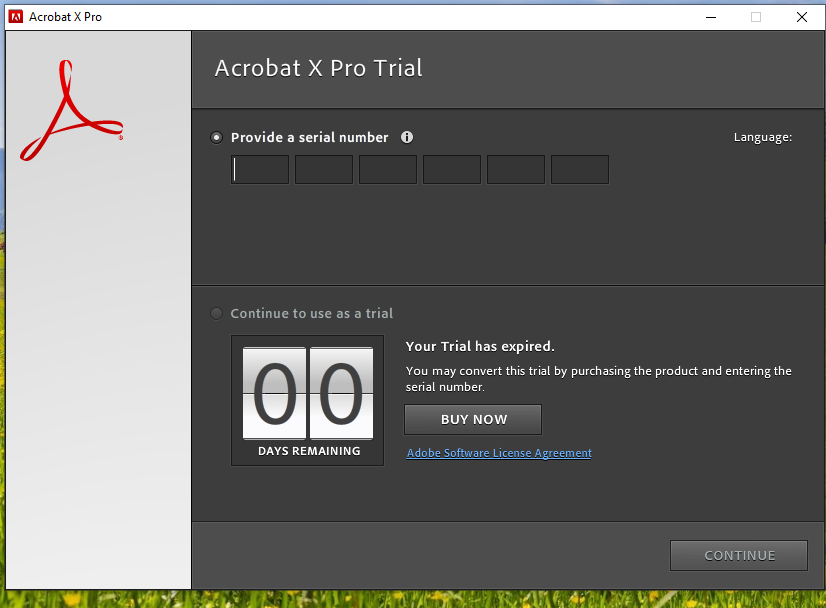Click the 'Your Trial has expired.' text
Screen dimensions: 826x608
(480, 346)
